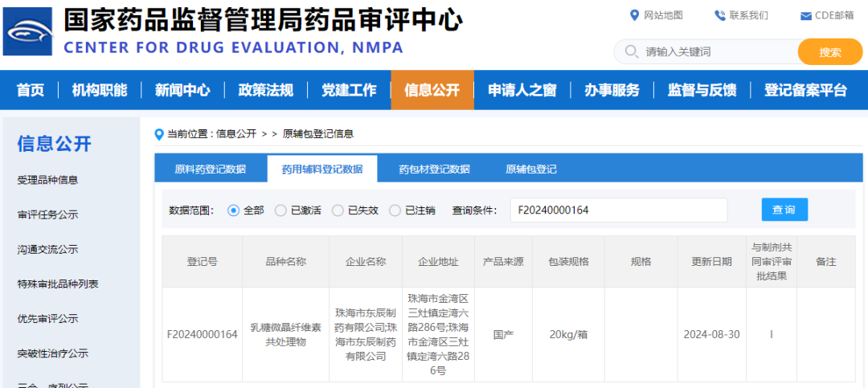The image size is (868, 388).
Task: Open the 办事服务 menu
Action: [x=612, y=90]
